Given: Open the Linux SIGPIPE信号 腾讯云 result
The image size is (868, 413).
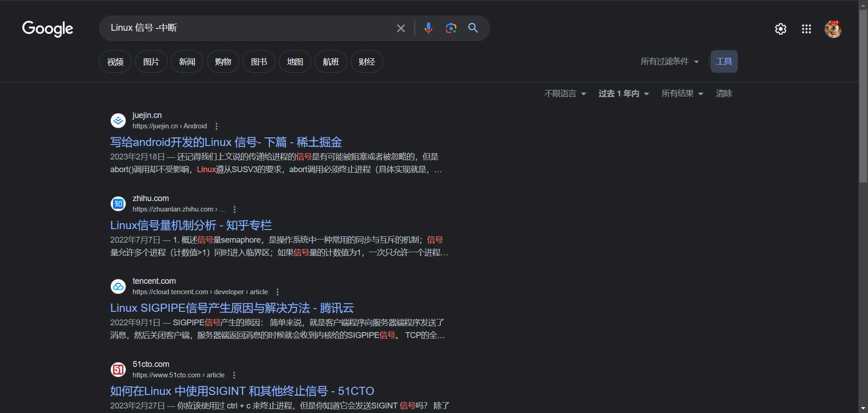Looking at the screenshot, I should pos(232,308).
